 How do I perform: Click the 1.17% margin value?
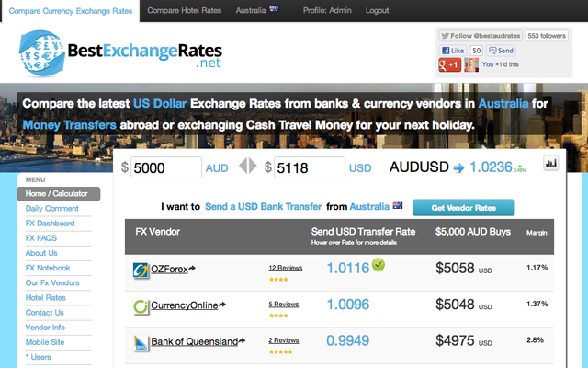[x=537, y=268]
